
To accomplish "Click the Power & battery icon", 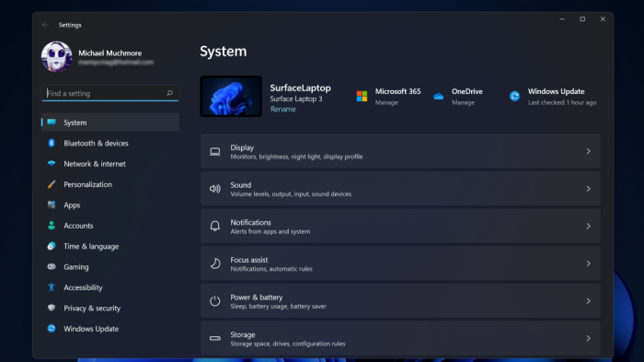I will [214, 301].
